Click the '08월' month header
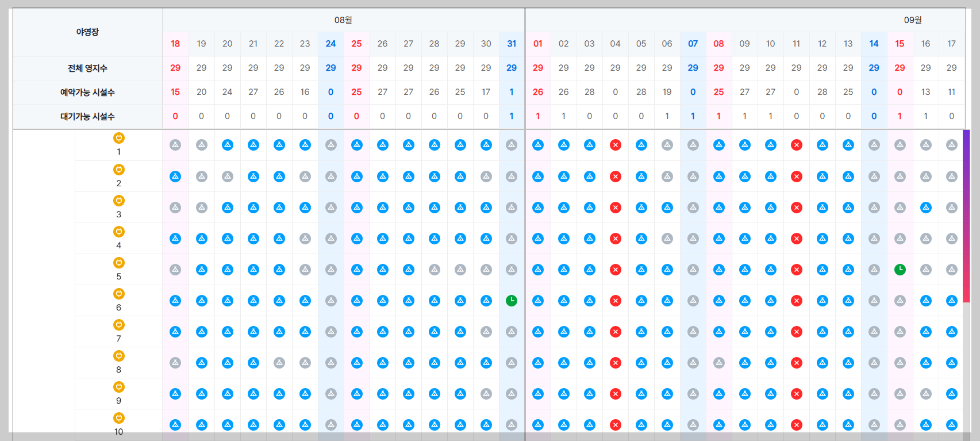 point(343,20)
